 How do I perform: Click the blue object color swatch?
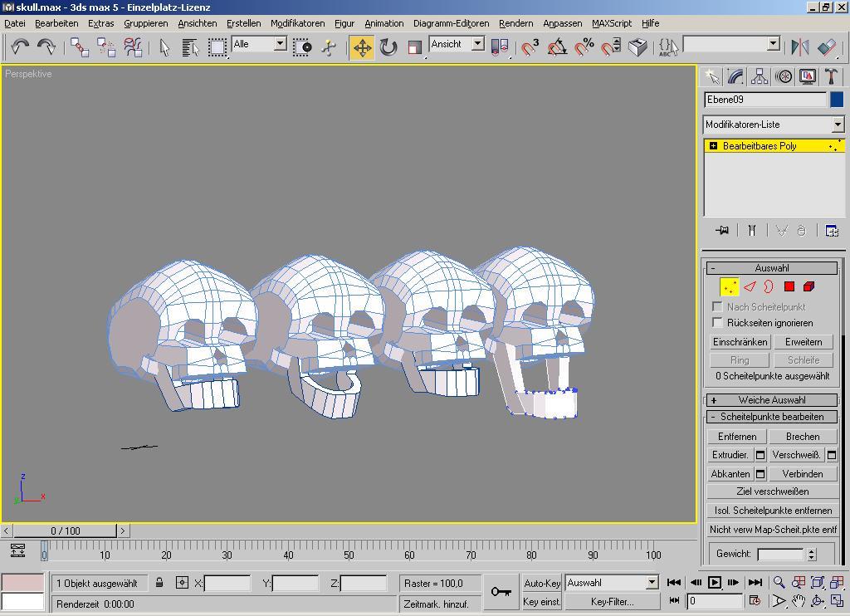click(837, 100)
